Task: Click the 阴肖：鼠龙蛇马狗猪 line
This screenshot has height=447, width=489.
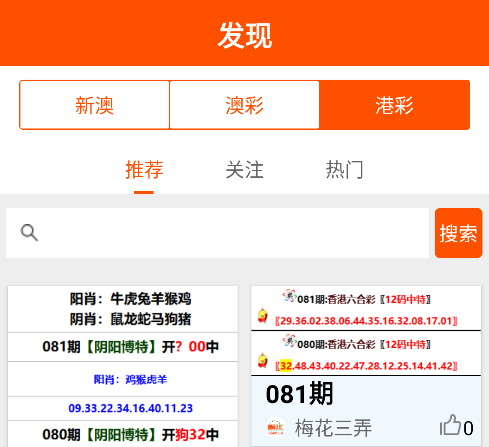Action: [x=130, y=319]
